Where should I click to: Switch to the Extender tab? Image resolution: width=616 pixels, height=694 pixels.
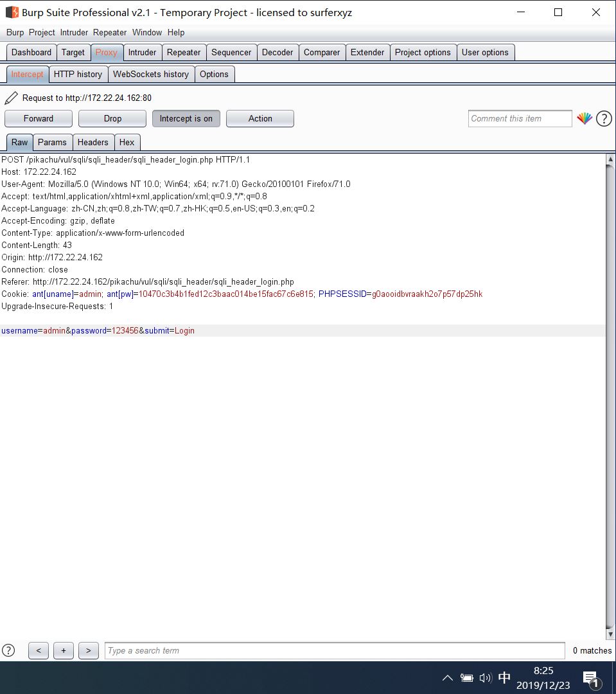(367, 52)
